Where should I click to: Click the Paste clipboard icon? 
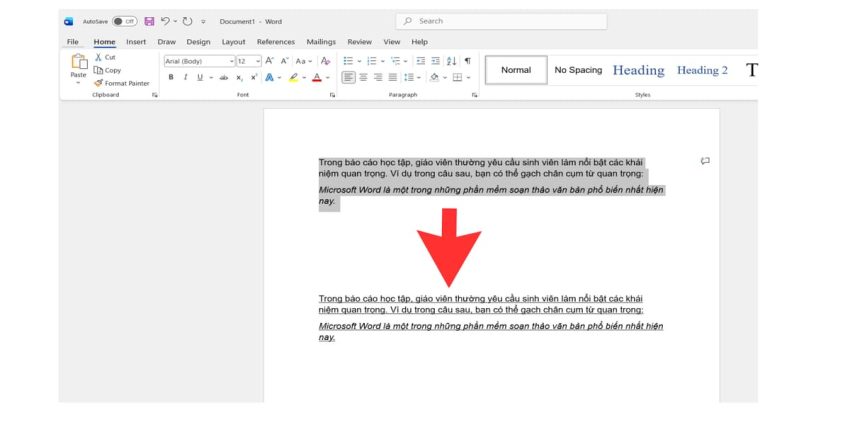[79, 62]
